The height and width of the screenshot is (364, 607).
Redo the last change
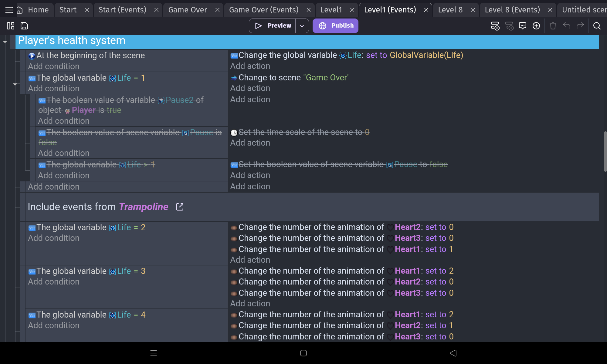click(x=580, y=26)
